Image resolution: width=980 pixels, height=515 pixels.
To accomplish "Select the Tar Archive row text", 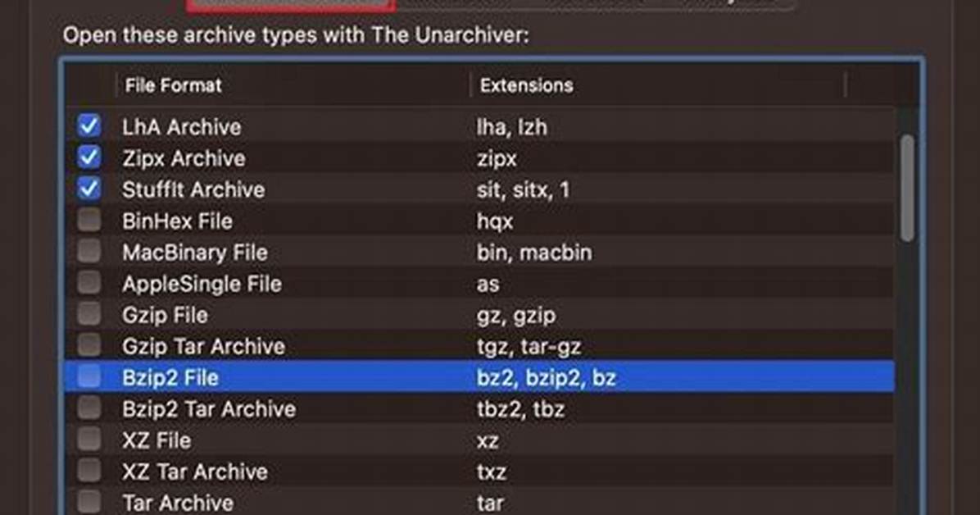I will click(178, 503).
